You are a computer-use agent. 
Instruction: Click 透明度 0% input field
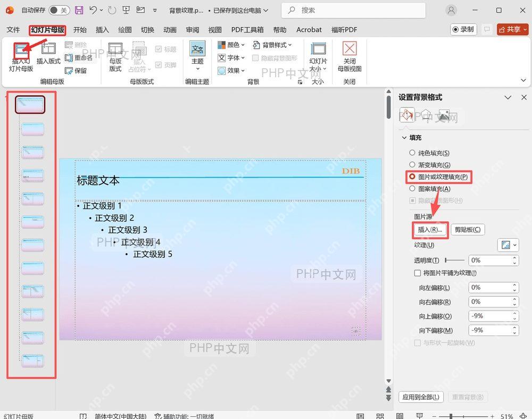click(x=489, y=261)
